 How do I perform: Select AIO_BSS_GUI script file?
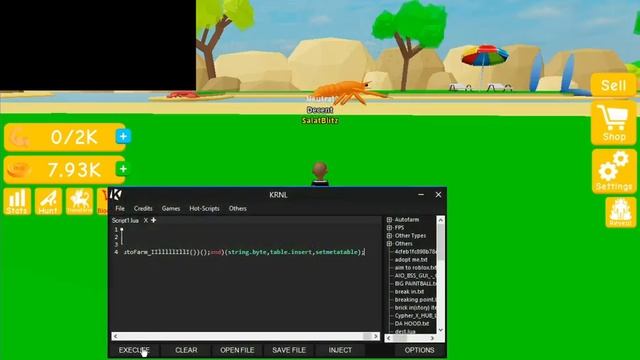tap(415, 276)
